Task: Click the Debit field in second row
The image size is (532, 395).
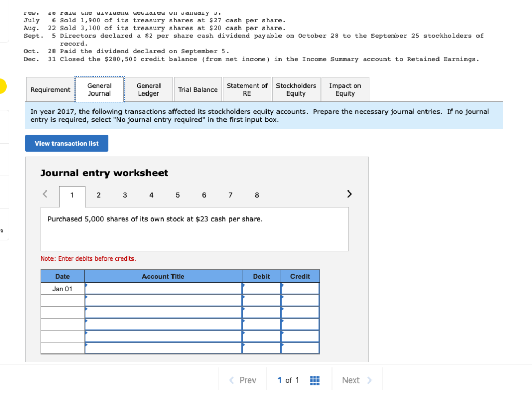Action: (x=261, y=301)
